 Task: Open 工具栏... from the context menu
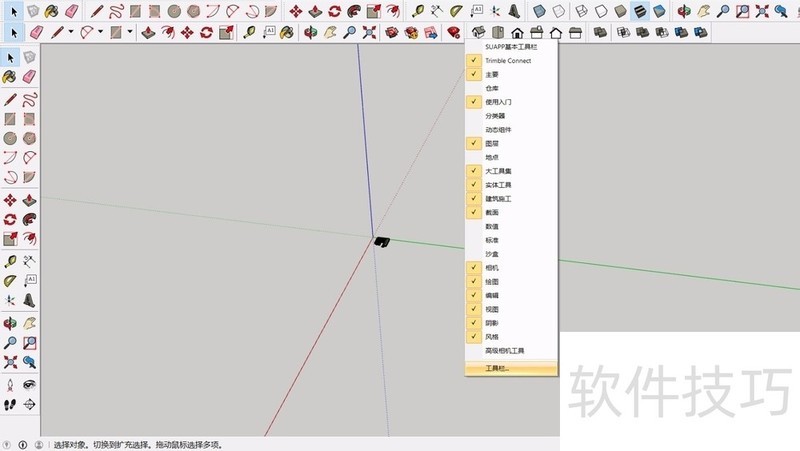click(497, 368)
